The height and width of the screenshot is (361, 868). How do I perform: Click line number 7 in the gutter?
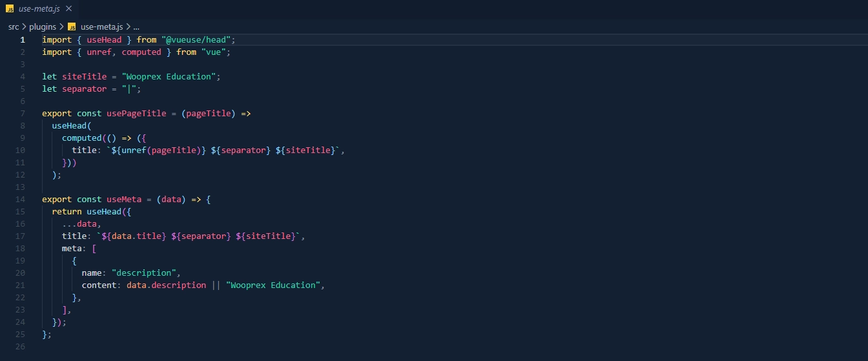click(23, 114)
